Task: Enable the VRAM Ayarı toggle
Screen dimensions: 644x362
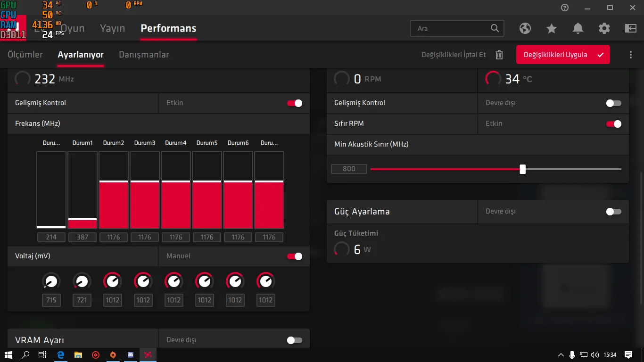Action: (295, 340)
